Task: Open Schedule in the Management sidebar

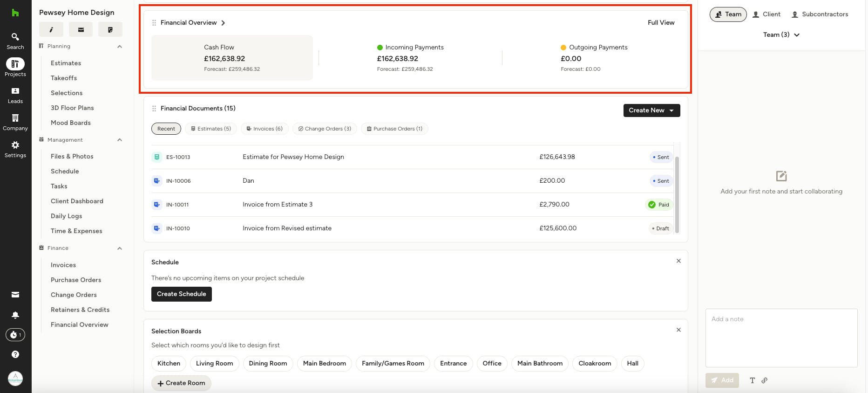Action: point(65,171)
